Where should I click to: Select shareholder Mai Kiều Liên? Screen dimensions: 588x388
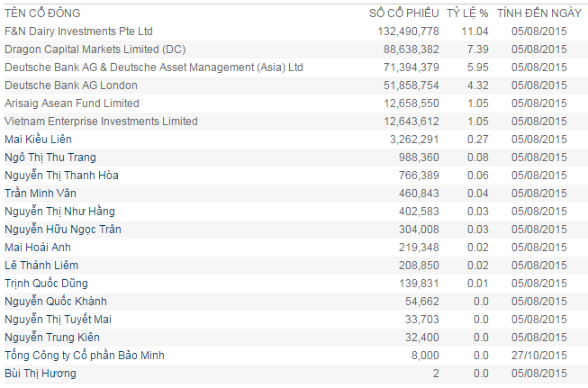tap(38, 140)
